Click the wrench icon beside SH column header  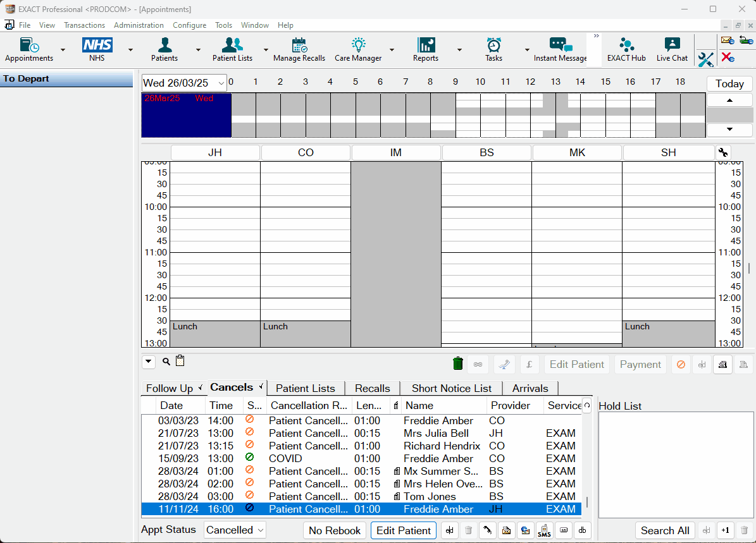[722, 153]
